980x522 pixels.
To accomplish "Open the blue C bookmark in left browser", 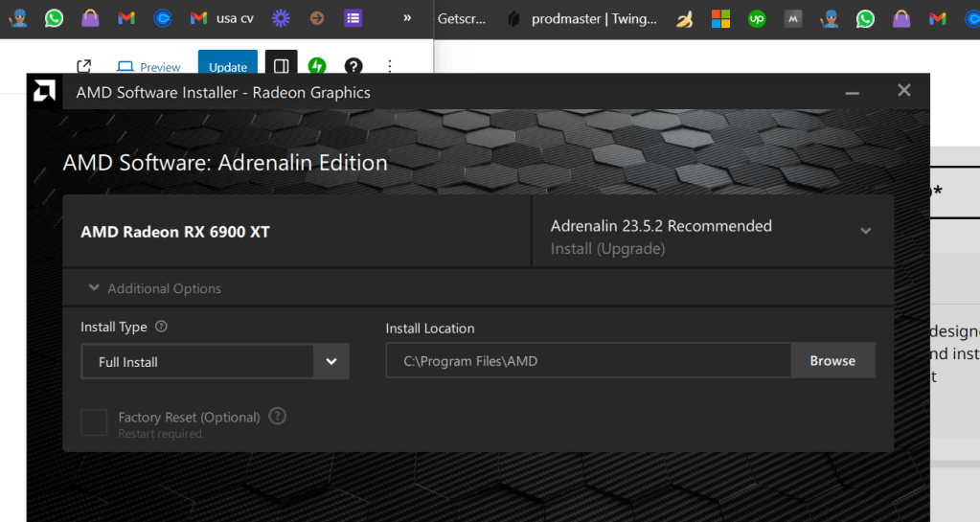I will (163, 18).
